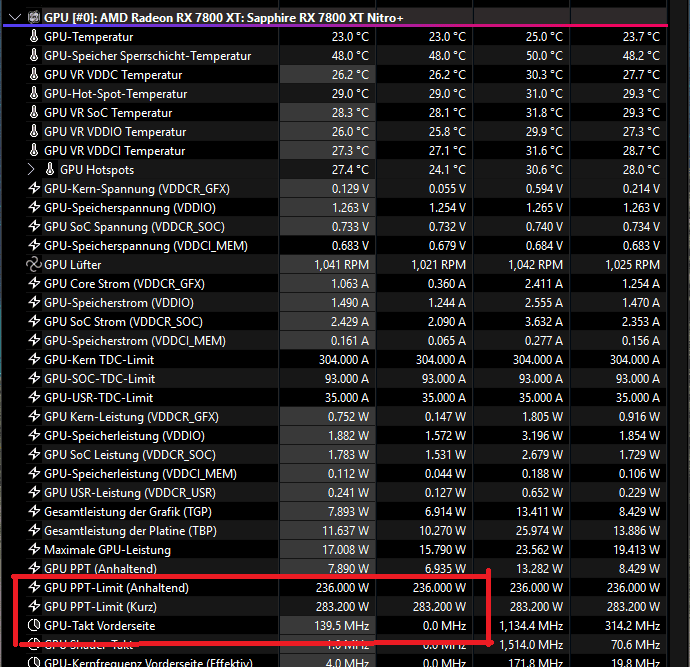Viewport: 690px width, 667px height.
Task: Click thermometer icon of GPU VR VDDC Temperatur
Action: pyautogui.click(x=34, y=74)
